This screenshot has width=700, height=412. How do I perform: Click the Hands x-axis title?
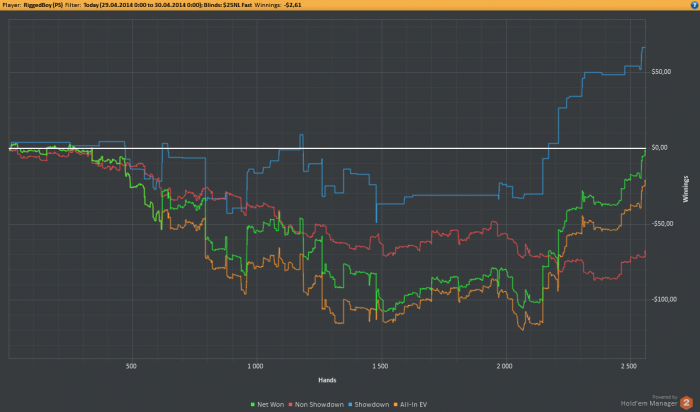(x=327, y=380)
